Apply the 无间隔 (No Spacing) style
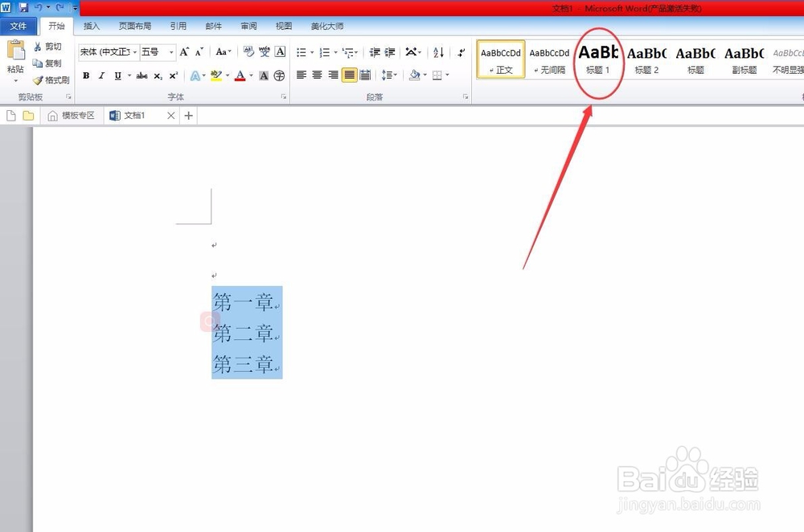 coord(549,59)
